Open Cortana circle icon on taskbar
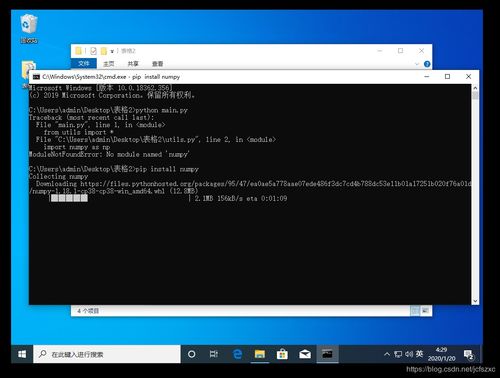Screen dimensions: 500x378 192,354
